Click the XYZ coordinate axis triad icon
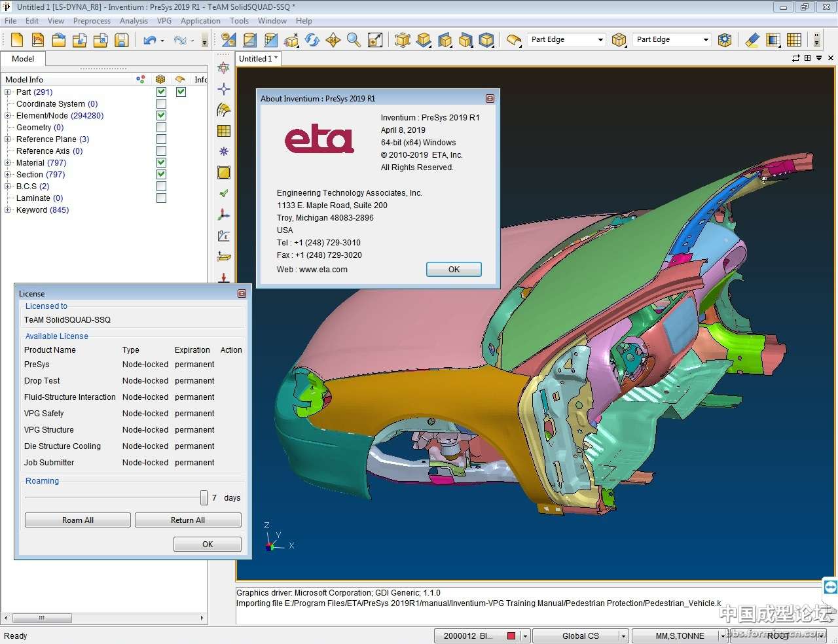 (x=224, y=215)
